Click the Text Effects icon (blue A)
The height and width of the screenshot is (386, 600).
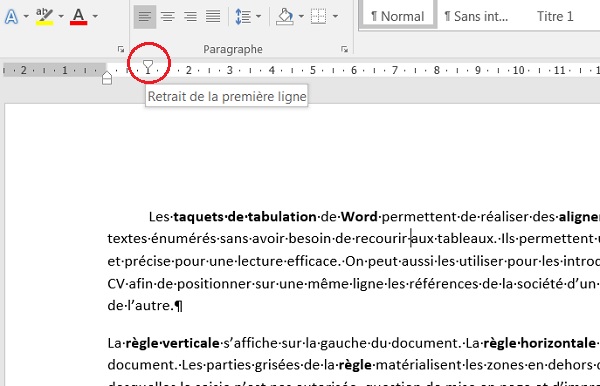11,16
